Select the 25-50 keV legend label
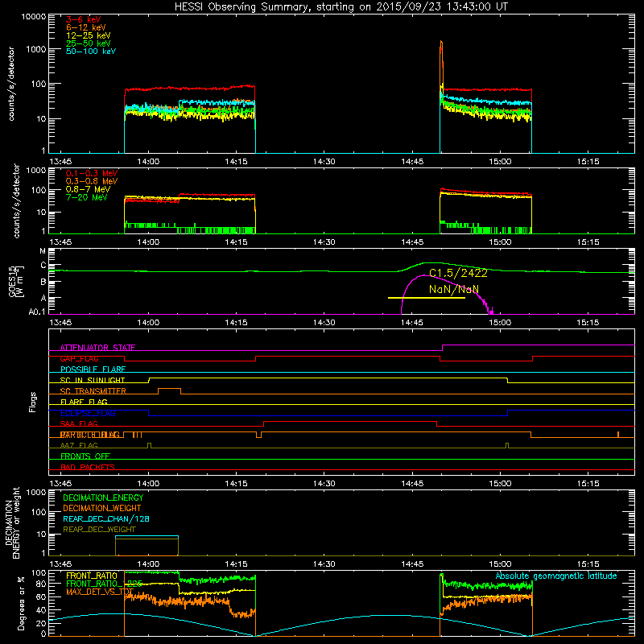Viewport: 644px width, 644px height. tap(89, 43)
